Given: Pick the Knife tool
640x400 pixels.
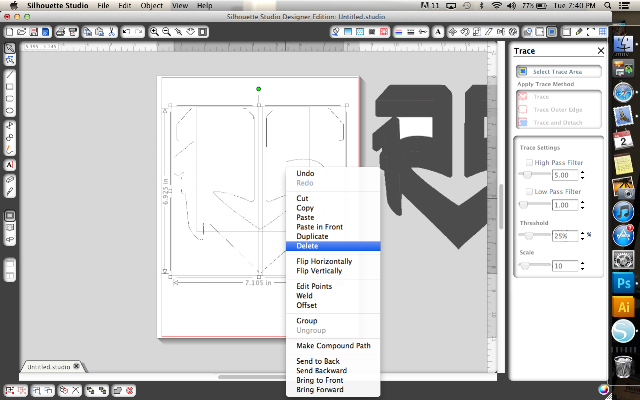Looking at the screenshot, I should click(10, 191).
